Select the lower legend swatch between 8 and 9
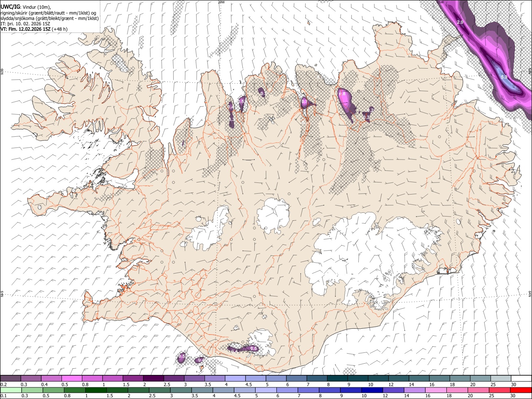Image resolution: width=532 pixels, height=399 pixels. pyautogui.click(x=329, y=390)
